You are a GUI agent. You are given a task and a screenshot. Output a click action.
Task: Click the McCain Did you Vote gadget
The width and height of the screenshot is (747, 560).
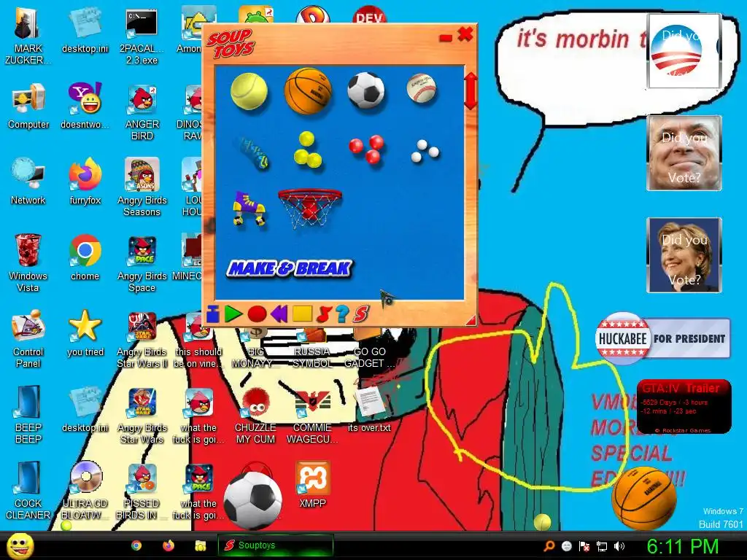(x=684, y=153)
